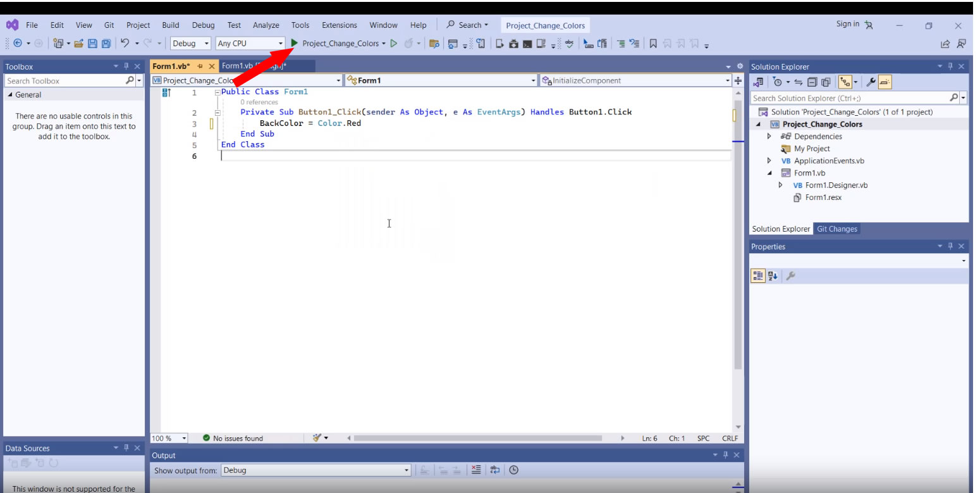Click the Undo arrow in the toolbar
The image size is (980, 493).
pos(125,44)
